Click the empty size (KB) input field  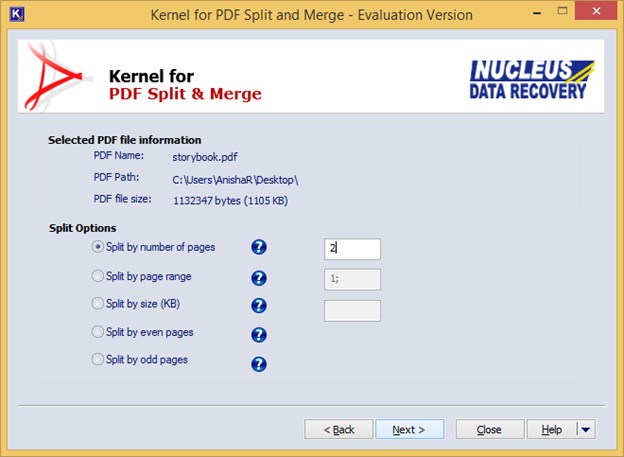tap(352, 311)
